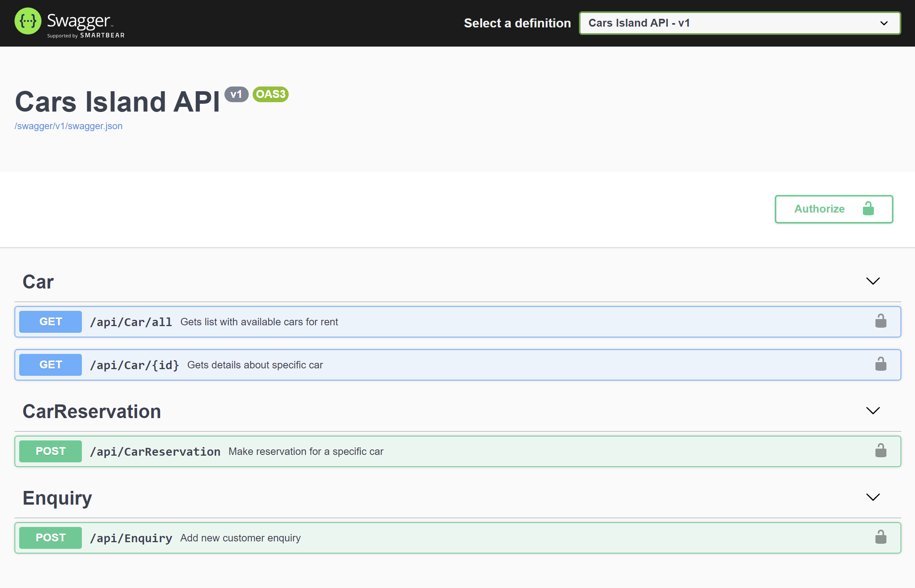Collapse the CarReservation section chevron
Screen dimensions: 915x588
tap(873, 411)
